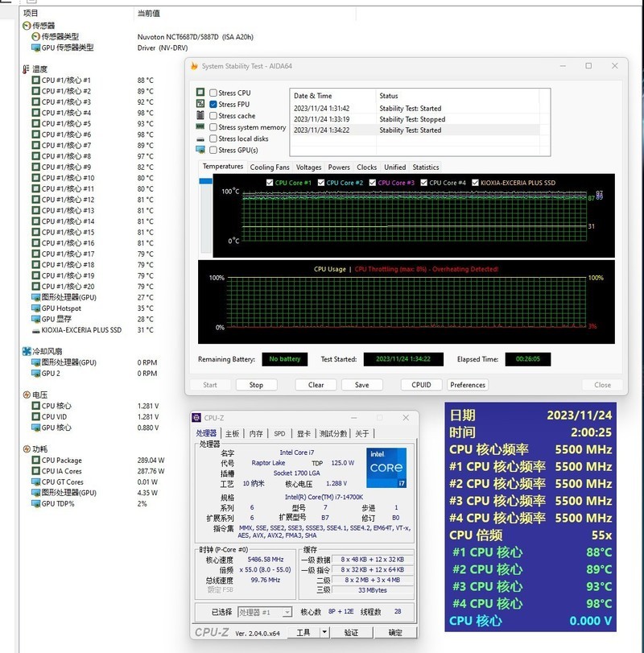Click the GPU TDP% monitor icon
Image resolution: width=644 pixels, height=653 pixels.
tap(35, 503)
